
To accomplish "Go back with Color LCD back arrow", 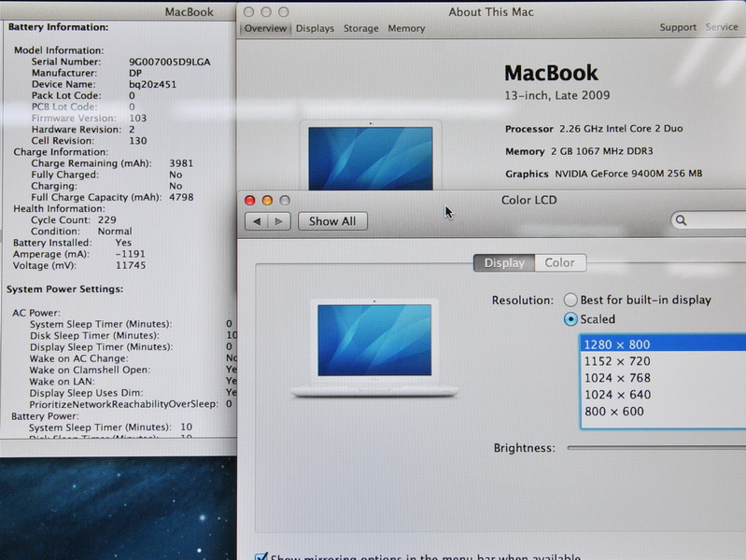I will [257, 221].
